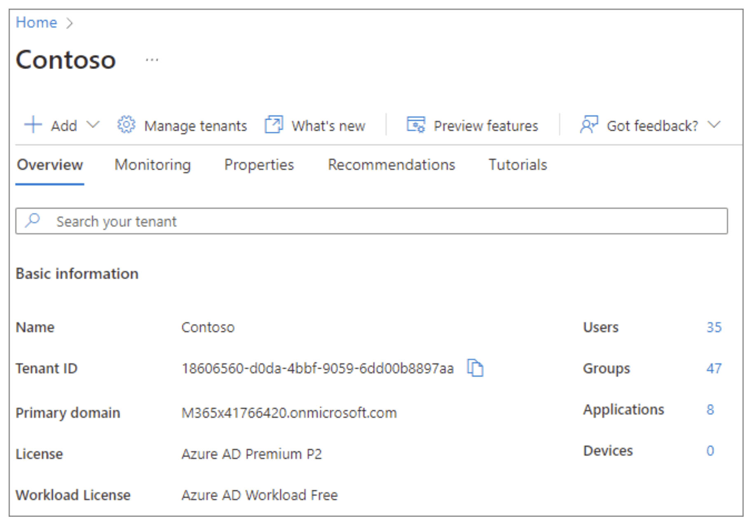Open the ellipsis more options beside Contoso
The height and width of the screenshot is (532, 756).
152,60
